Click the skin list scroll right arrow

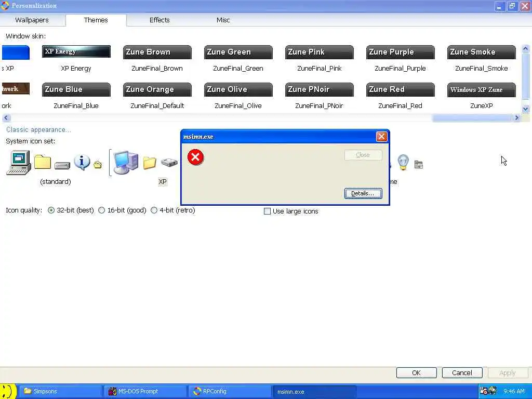tap(517, 118)
